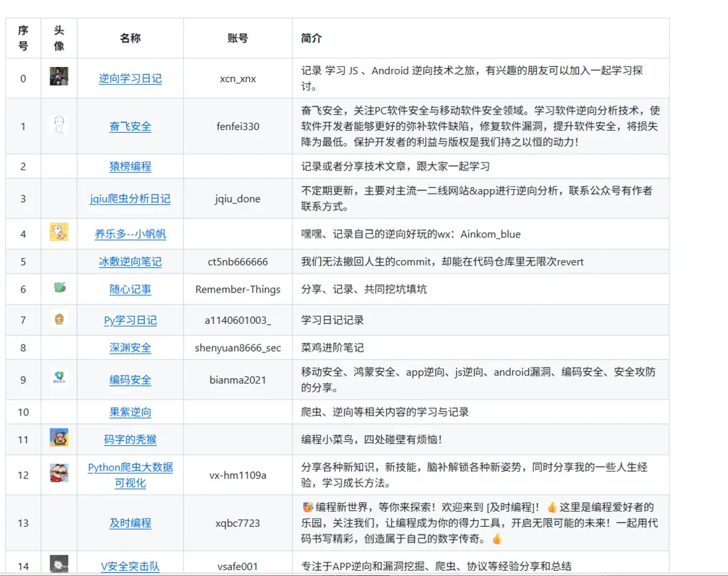
Task: Click the logo avatar for 编码安全
Action: coord(59,377)
